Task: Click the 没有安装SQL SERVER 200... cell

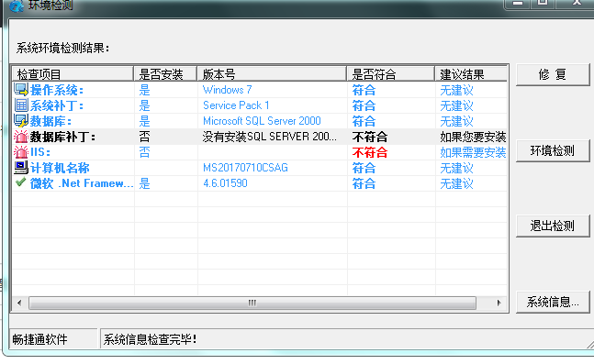Action: click(269, 137)
